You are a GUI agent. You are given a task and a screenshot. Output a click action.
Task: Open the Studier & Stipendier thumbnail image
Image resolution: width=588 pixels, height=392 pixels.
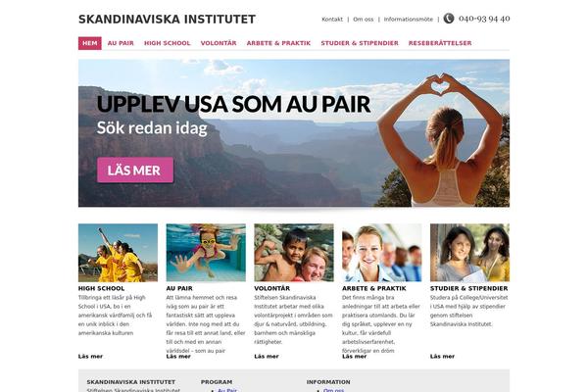(x=469, y=253)
